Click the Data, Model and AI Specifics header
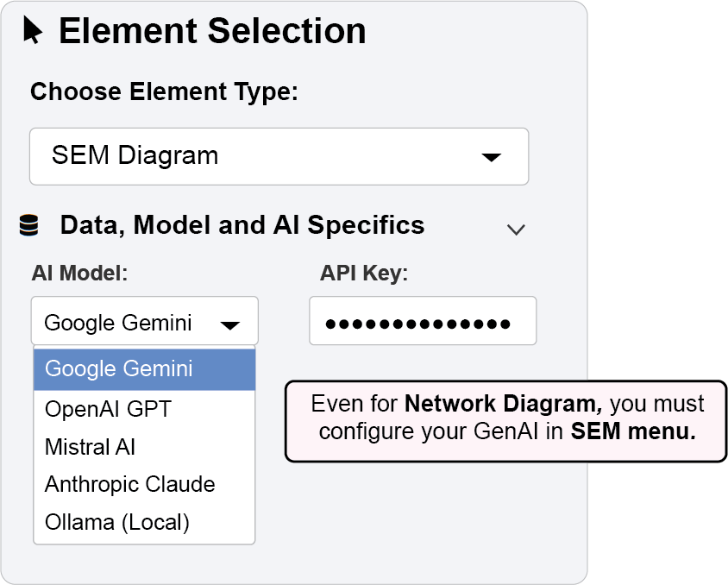The image size is (728, 585). coord(242,226)
